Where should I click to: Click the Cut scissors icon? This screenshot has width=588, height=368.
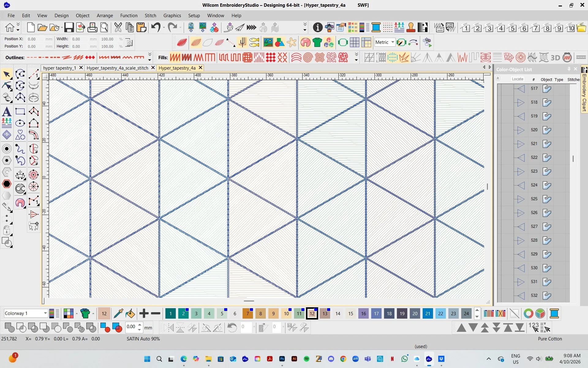pos(118,28)
